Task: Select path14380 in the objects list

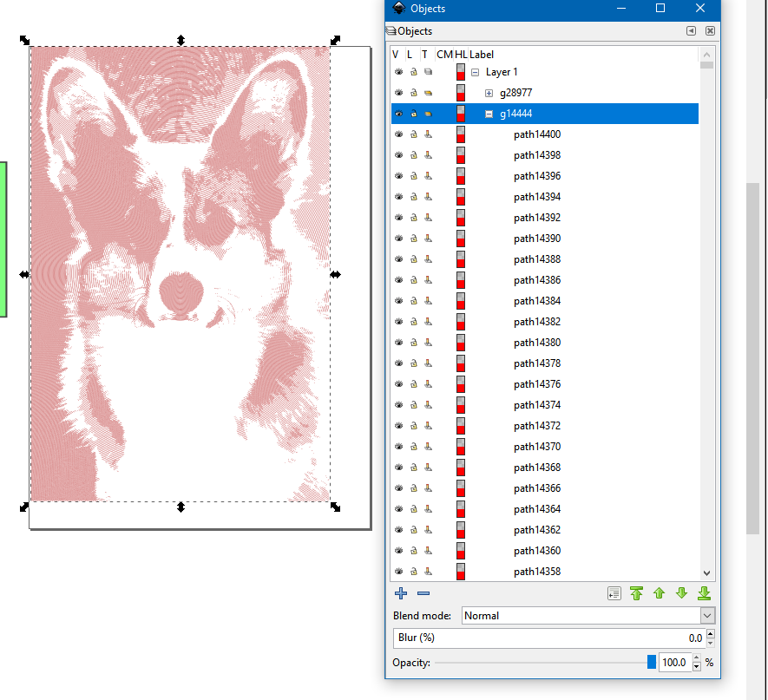Action: click(536, 343)
